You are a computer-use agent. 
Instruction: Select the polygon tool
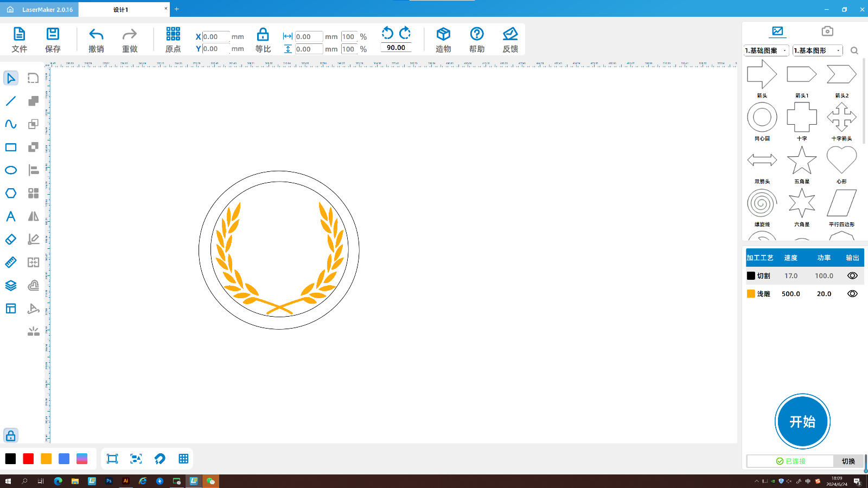coord(11,193)
